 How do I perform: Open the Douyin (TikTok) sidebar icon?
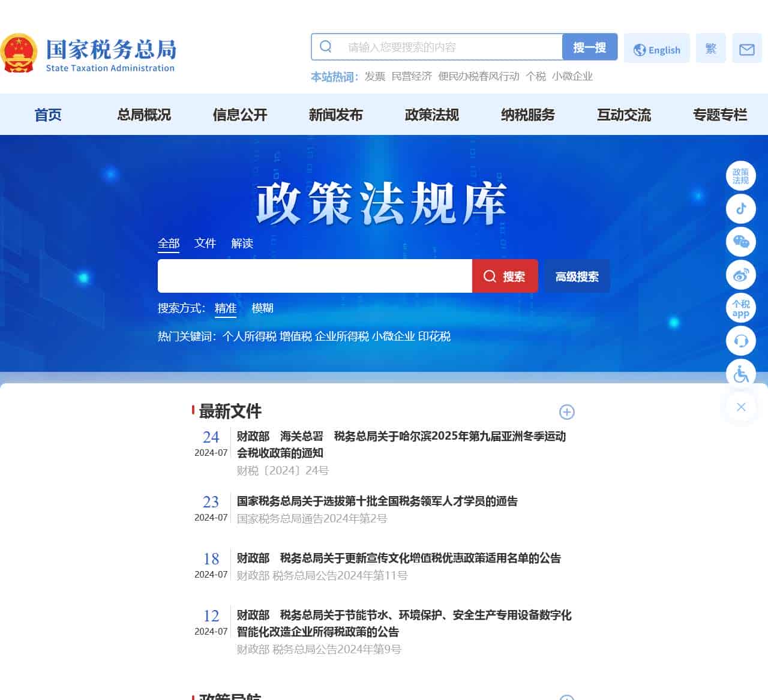[741, 209]
